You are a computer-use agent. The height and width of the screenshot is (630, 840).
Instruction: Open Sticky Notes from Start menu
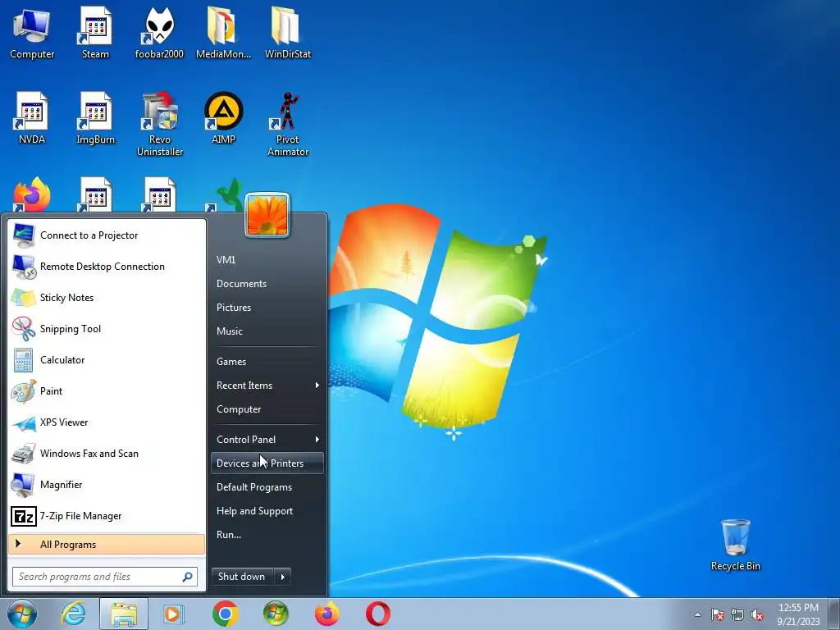coord(107,297)
